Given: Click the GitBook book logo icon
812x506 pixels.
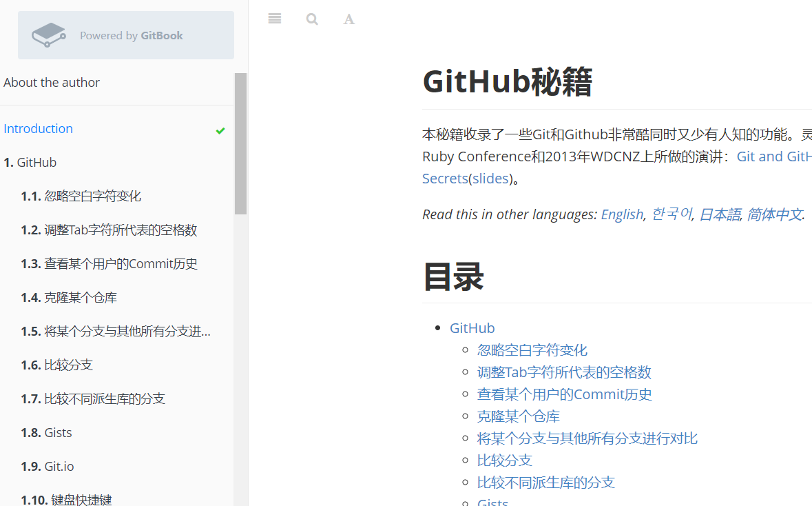Looking at the screenshot, I should (x=49, y=35).
